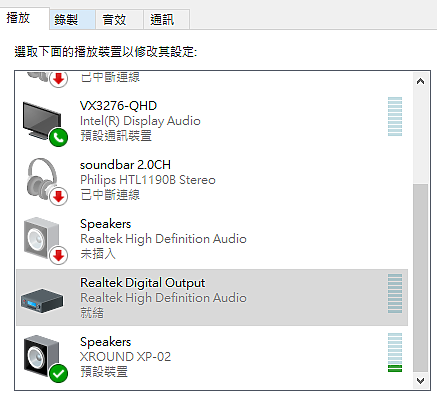This screenshot has width=437, height=393.
Task: Select the Intel(R) Display Audio entry text
Action: (140, 121)
